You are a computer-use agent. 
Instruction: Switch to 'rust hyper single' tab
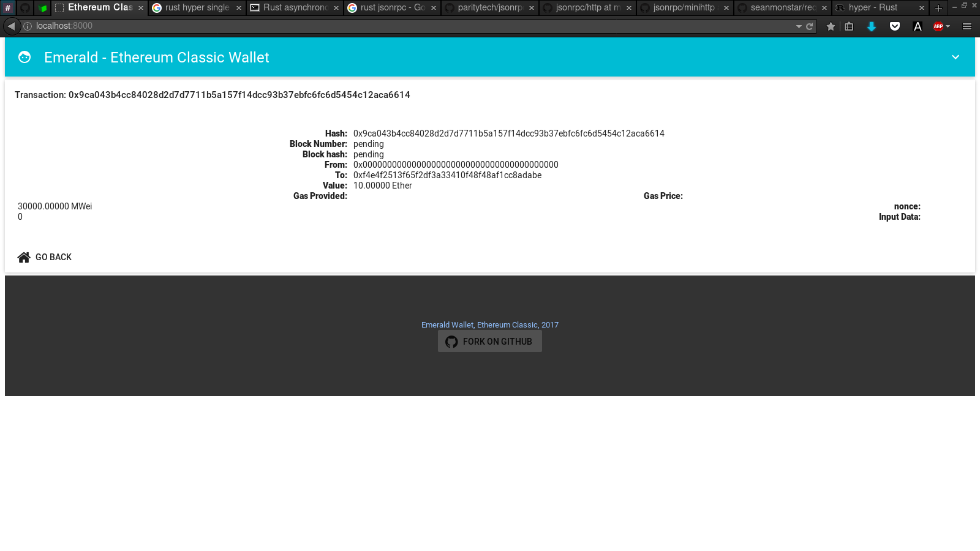tap(197, 8)
